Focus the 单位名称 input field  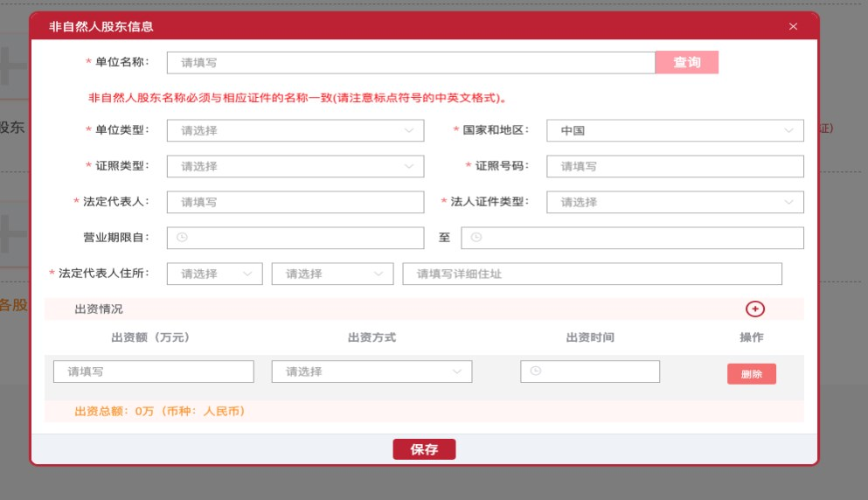pos(411,62)
